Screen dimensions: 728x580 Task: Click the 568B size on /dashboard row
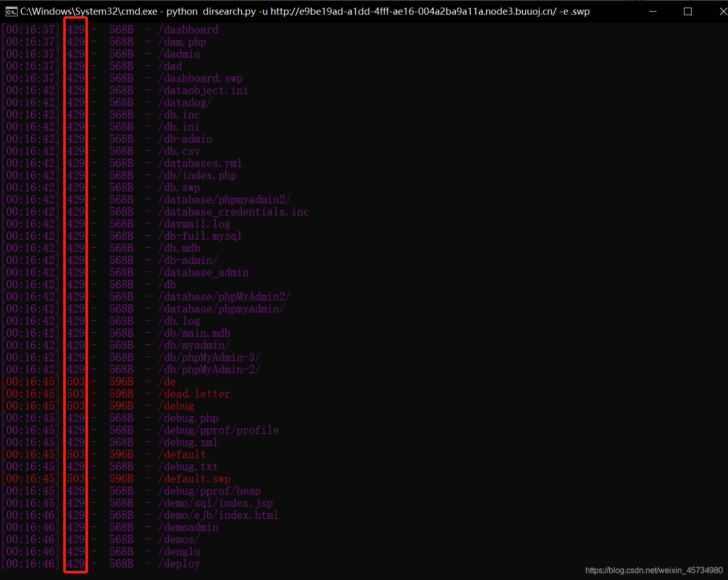(121, 30)
